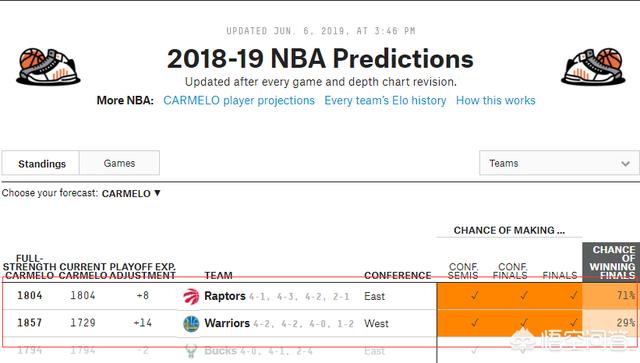Select the Standings tab

pyautogui.click(x=42, y=164)
